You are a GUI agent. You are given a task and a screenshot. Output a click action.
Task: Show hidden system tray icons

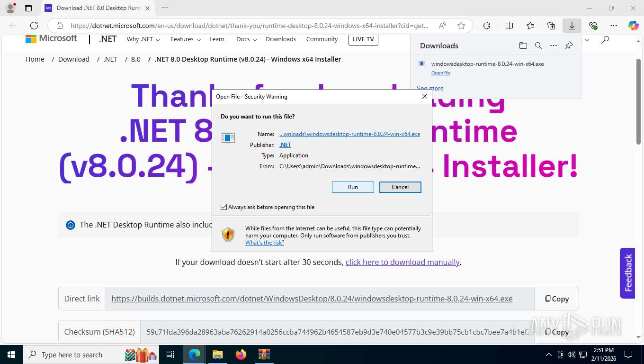pyautogui.click(x=549, y=355)
